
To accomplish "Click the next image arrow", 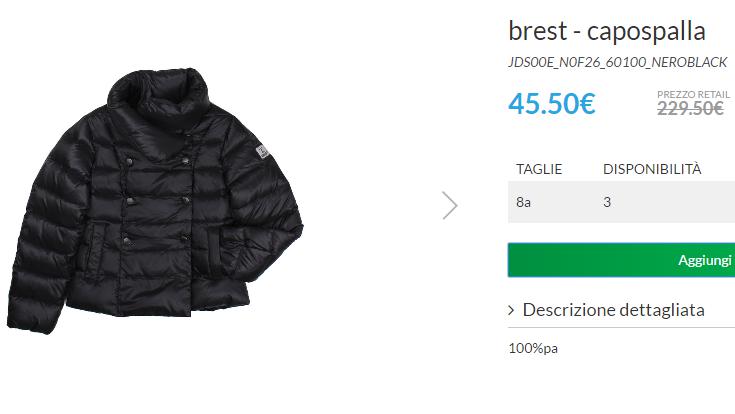I will 450,205.
